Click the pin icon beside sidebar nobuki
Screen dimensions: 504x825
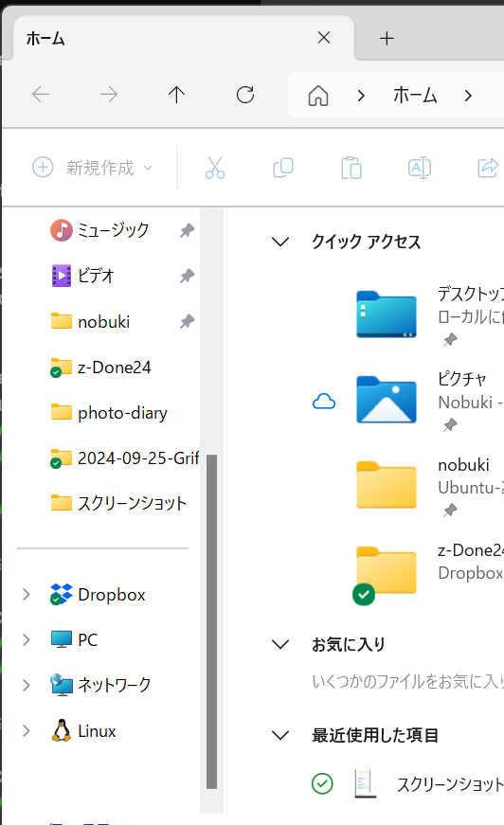pyautogui.click(x=187, y=321)
